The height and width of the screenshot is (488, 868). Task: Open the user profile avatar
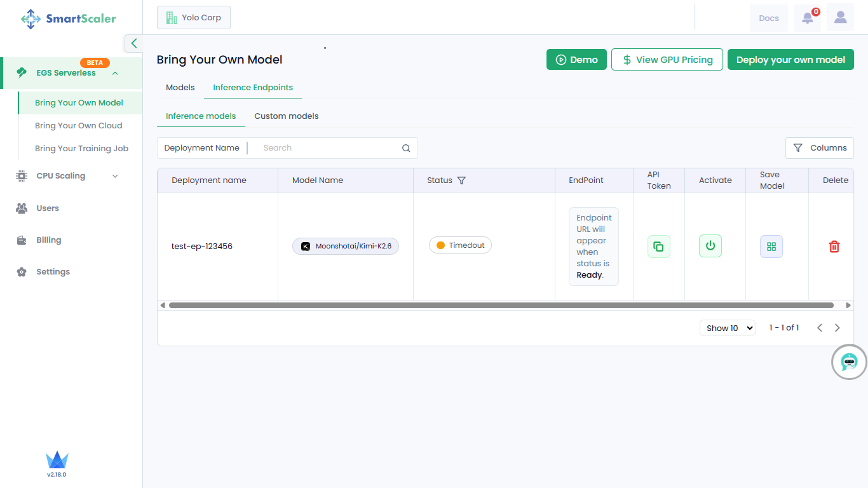(841, 18)
